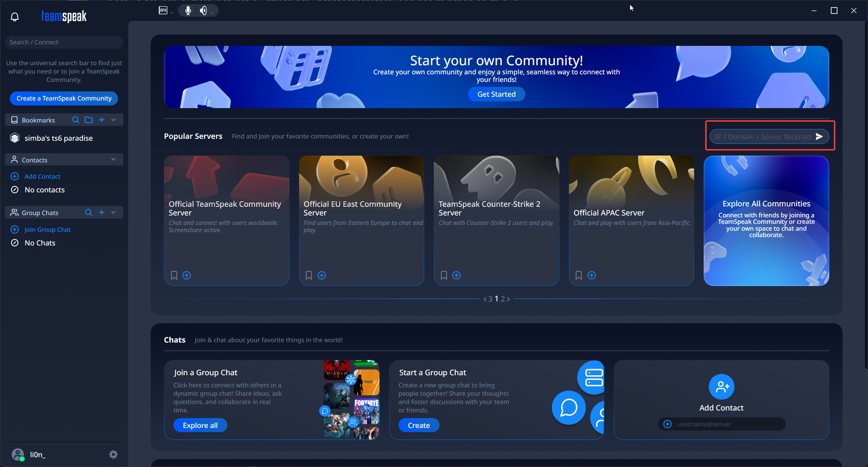Click Get Started on the banner
The width and height of the screenshot is (868, 467).
pyautogui.click(x=496, y=94)
